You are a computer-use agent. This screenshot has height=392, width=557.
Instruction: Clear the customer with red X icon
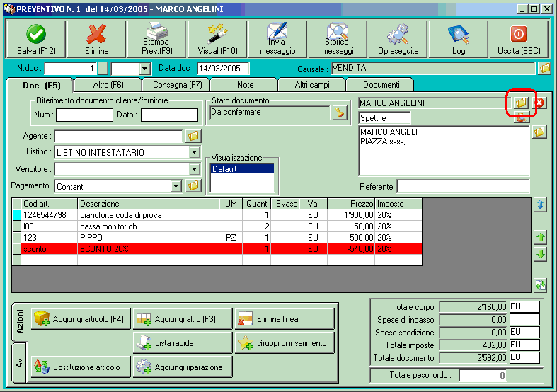pyautogui.click(x=539, y=103)
